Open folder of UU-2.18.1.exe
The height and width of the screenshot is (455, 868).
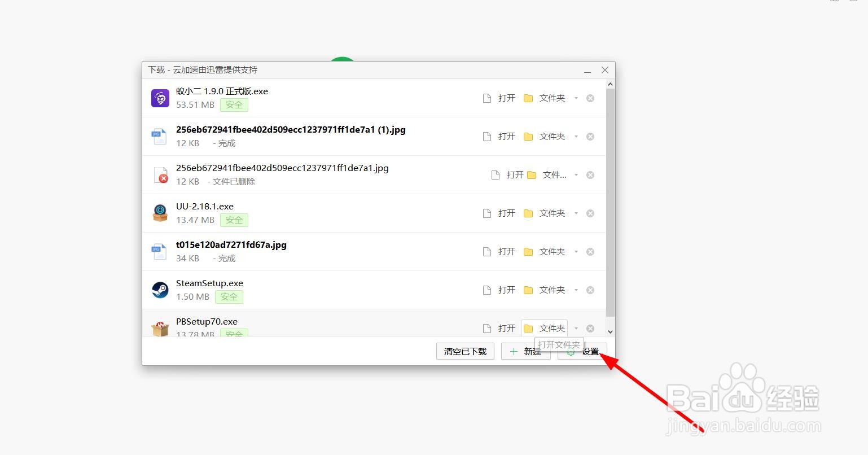pyautogui.click(x=545, y=213)
